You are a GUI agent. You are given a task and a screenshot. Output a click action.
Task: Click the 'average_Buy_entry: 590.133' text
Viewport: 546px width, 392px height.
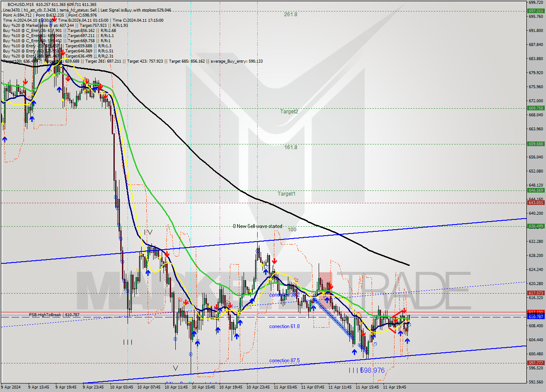[x=237, y=61]
